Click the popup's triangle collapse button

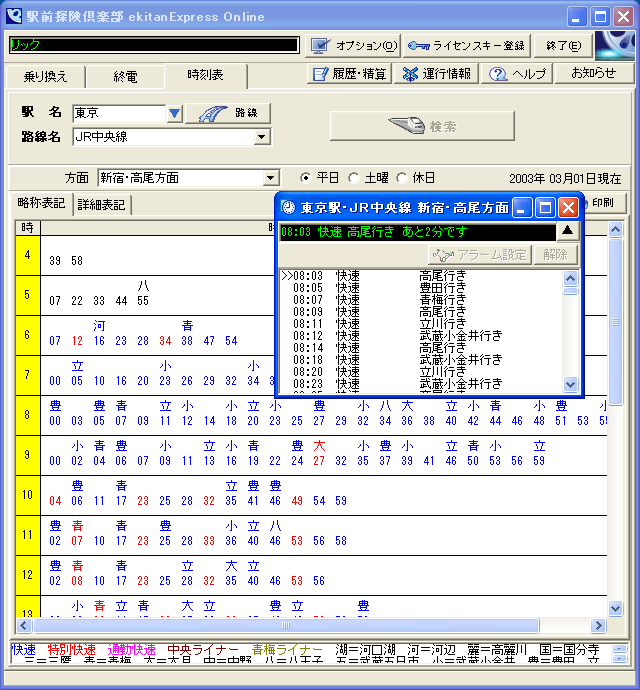[568, 230]
